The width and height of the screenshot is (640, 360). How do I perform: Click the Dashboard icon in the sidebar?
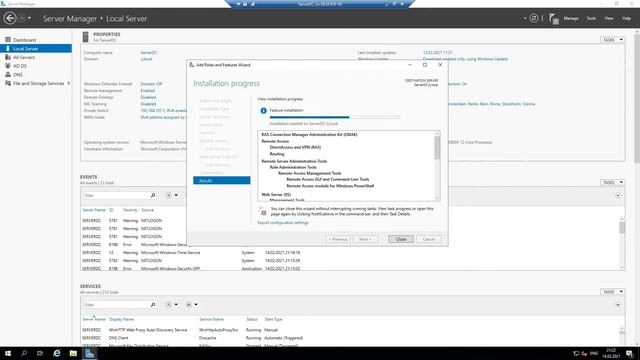[8, 40]
